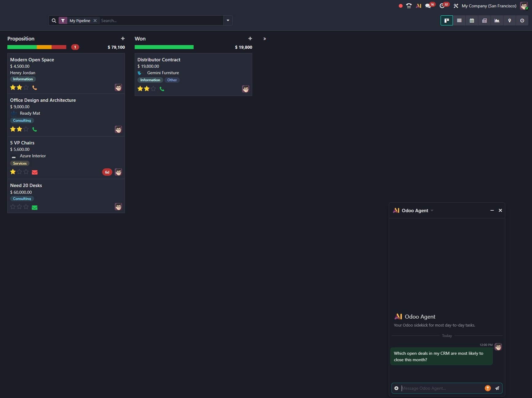Open the Need 20 Desks opportunity
This screenshot has width=532, height=398.
[x=66, y=196]
